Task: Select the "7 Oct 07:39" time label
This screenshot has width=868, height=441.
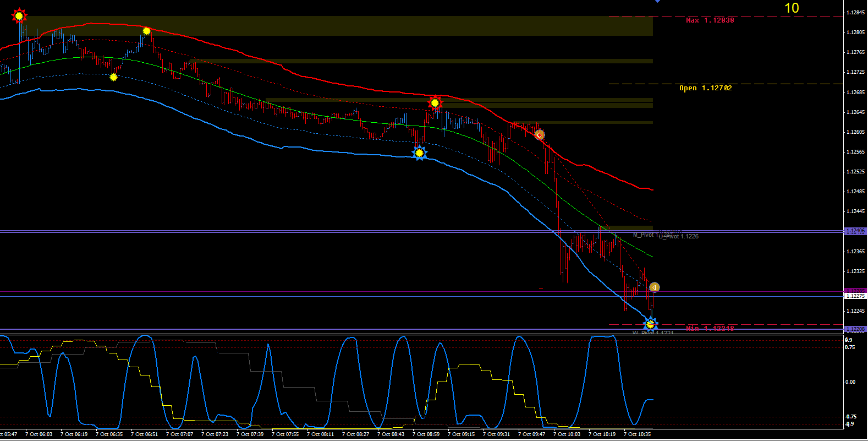Action: click(251, 434)
